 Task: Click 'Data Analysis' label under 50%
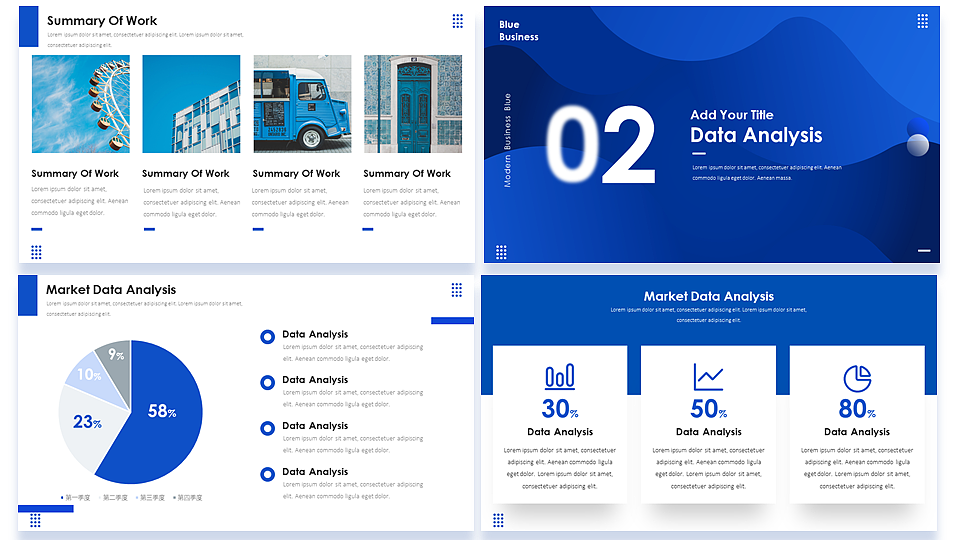[x=708, y=432]
